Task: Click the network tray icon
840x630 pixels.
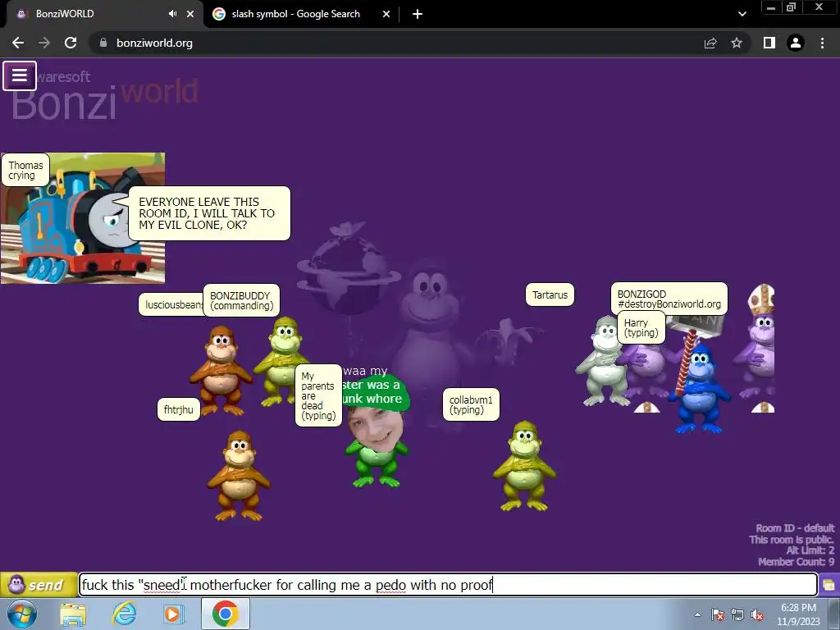Action: [x=737, y=614]
